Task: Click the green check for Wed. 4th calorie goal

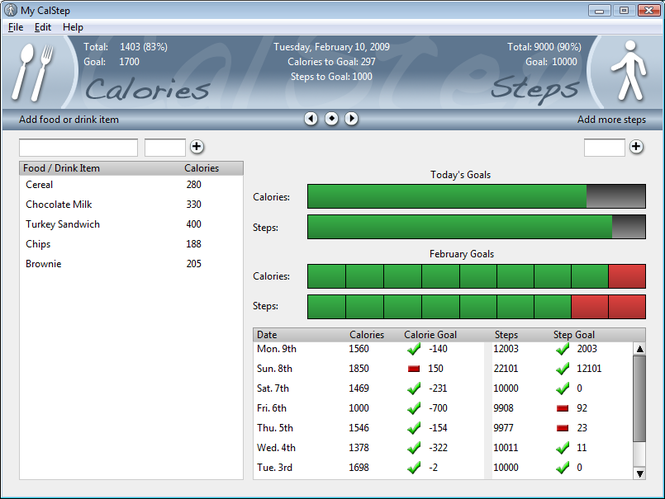Action: click(x=414, y=448)
